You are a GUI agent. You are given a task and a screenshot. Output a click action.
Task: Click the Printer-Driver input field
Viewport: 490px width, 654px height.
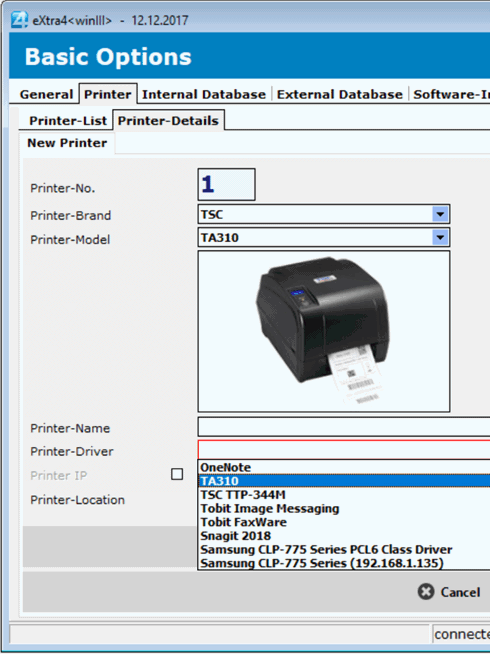(344, 450)
